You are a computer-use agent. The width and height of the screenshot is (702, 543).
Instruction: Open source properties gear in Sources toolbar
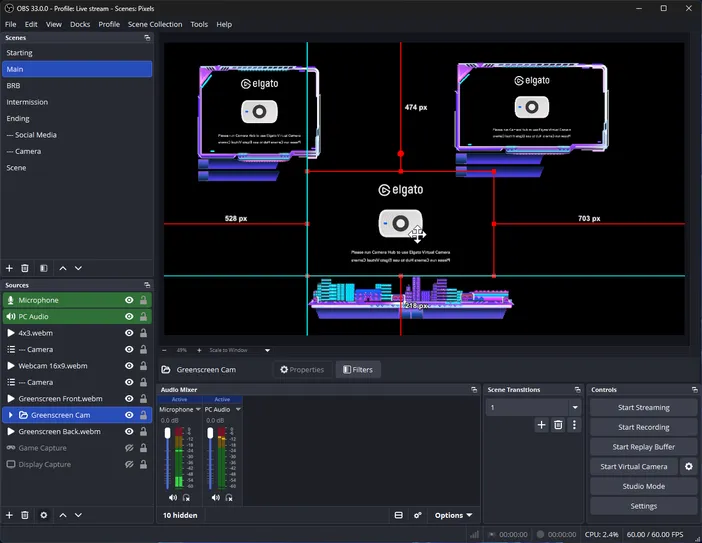pyautogui.click(x=43, y=515)
